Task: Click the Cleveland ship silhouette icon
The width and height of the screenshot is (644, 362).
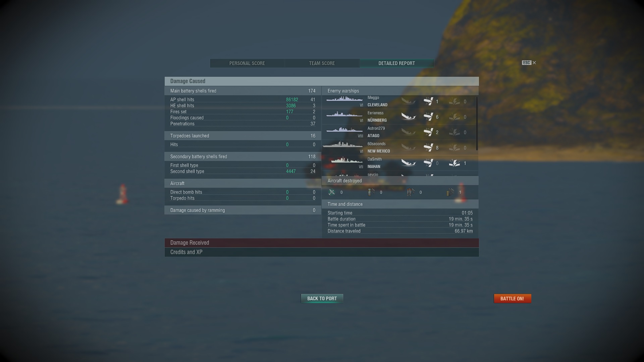Action: pos(344,99)
